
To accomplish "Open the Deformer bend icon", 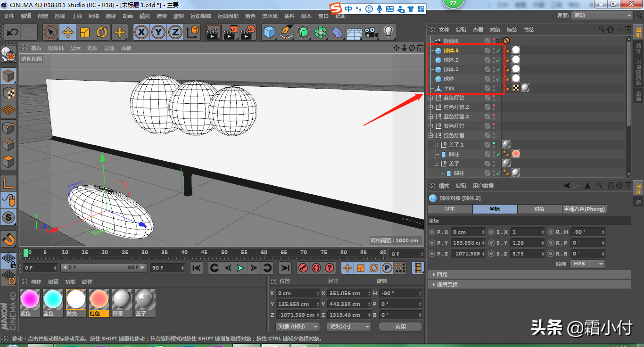I will [338, 33].
